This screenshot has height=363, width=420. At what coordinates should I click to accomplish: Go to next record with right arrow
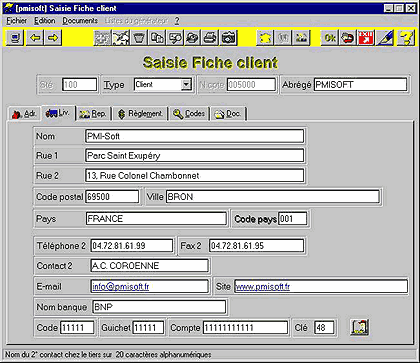(x=53, y=38)
